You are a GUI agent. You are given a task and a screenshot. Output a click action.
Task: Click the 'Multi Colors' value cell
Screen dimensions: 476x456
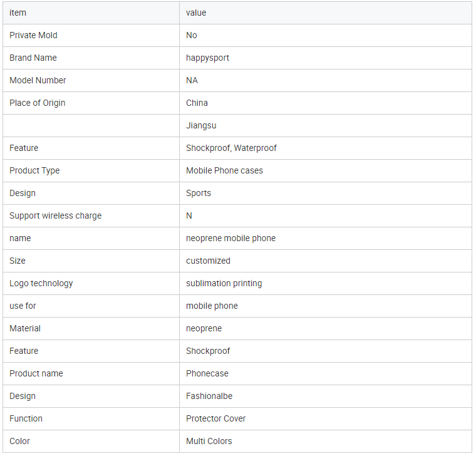pyautogui.click(x=209, y=441)
